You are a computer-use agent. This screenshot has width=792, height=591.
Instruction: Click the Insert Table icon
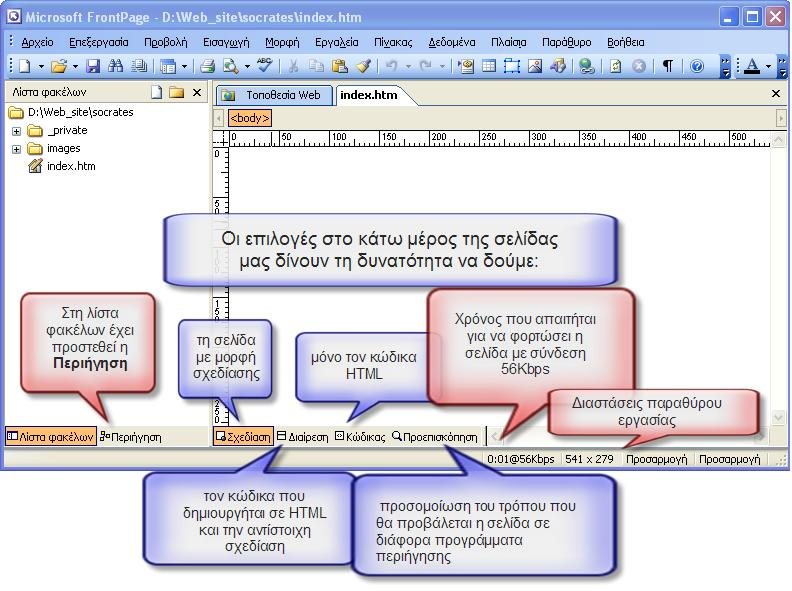click(x=488, y=66)
